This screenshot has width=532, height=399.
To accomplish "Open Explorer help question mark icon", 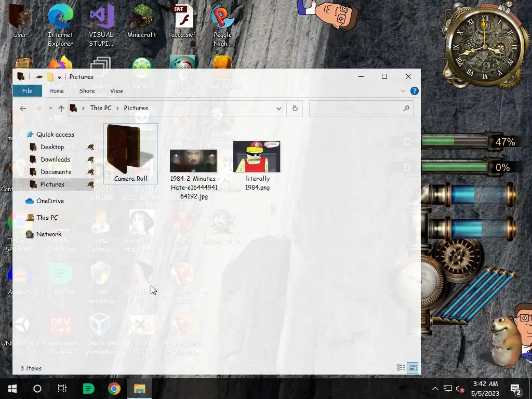I will [x=414, y=91].
